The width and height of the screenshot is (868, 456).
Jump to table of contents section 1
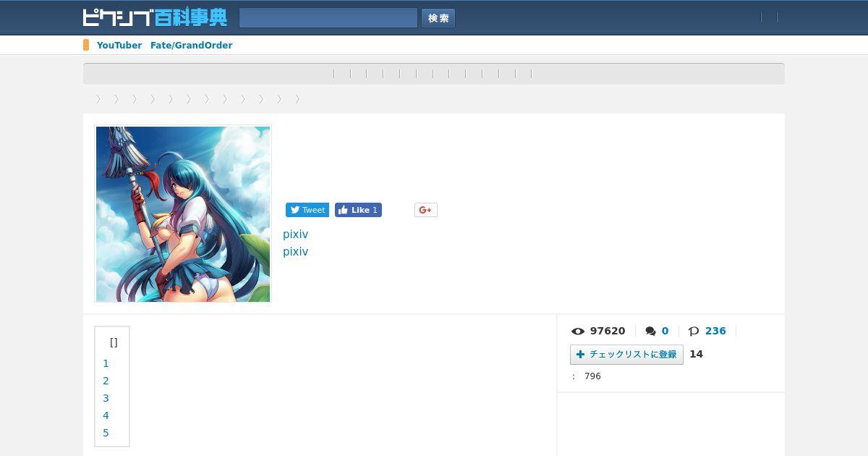pyautogui.click(x=106, y=363)
